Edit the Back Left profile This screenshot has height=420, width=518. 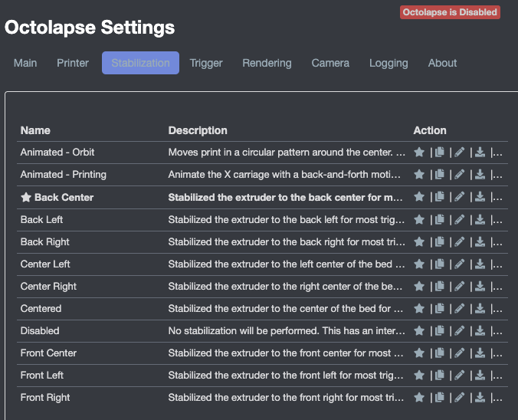[460, 219]
